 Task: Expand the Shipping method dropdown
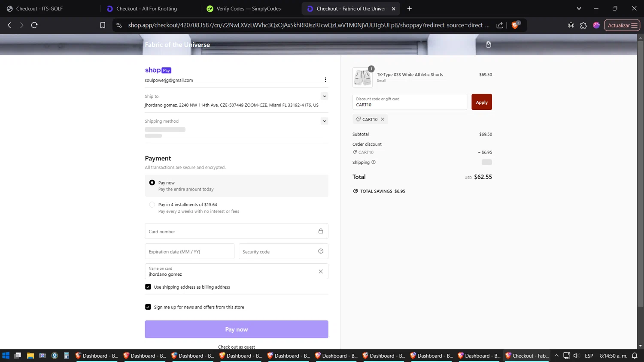click(325, 121)
